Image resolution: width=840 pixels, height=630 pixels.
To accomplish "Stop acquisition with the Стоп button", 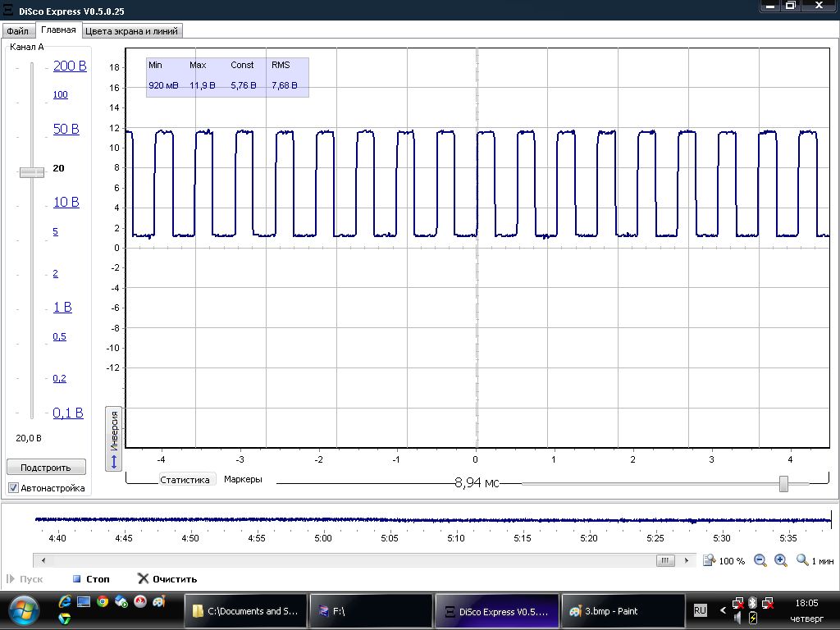I will (91, 579).
